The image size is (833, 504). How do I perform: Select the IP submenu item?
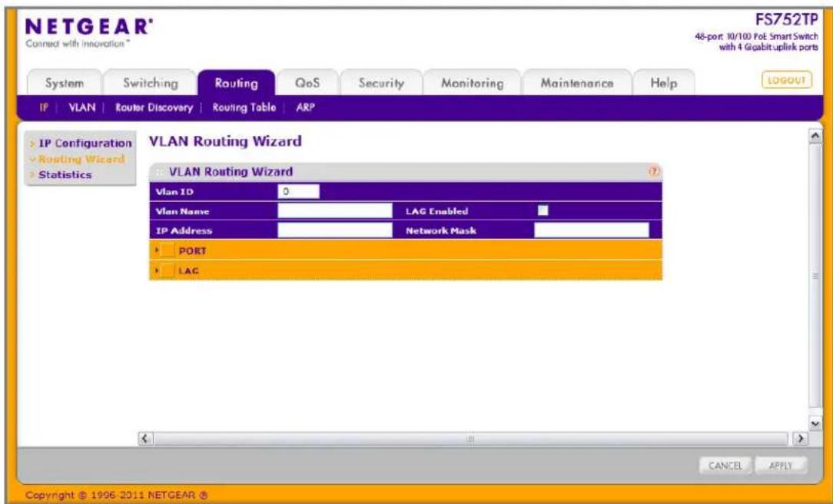[44, 108]
